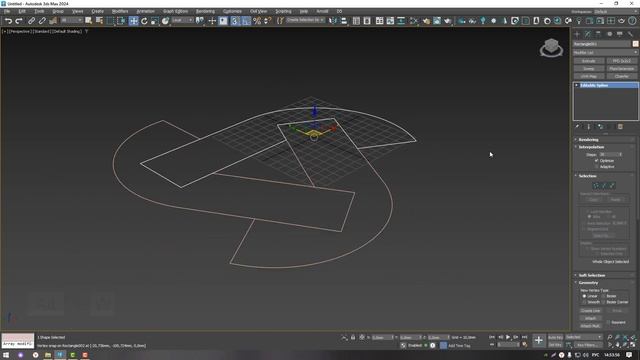Image resolution: width=640 pixels, height=360 pixels.
Task: Click the Play Animation button
Action: click(x=508, y=337)
